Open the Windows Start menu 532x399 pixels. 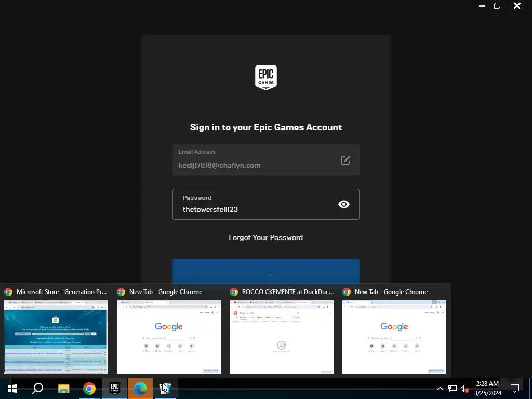click(x=12, y=389)
